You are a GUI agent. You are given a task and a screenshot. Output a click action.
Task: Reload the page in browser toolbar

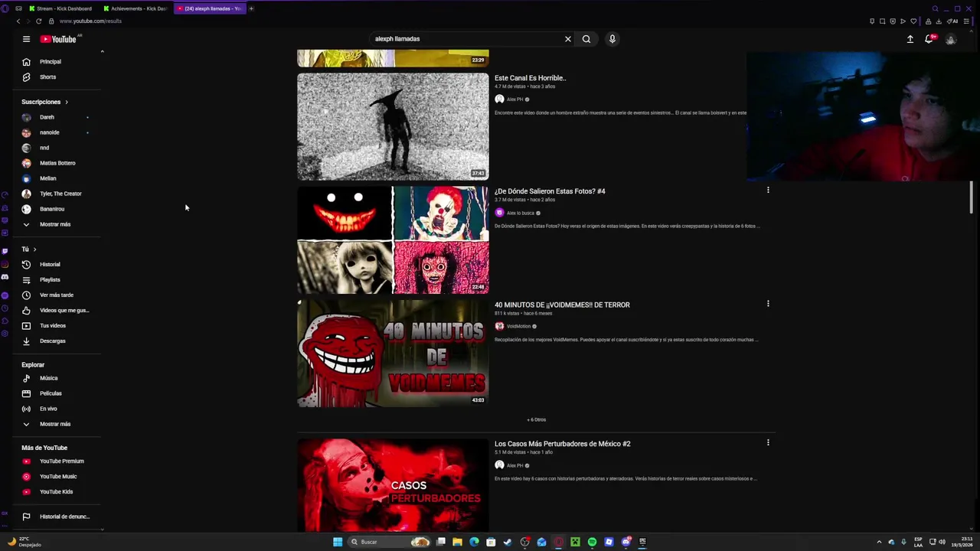pos(38,21)
